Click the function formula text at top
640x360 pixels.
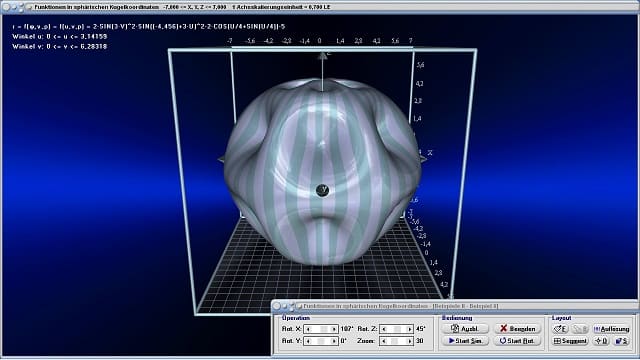148,27
